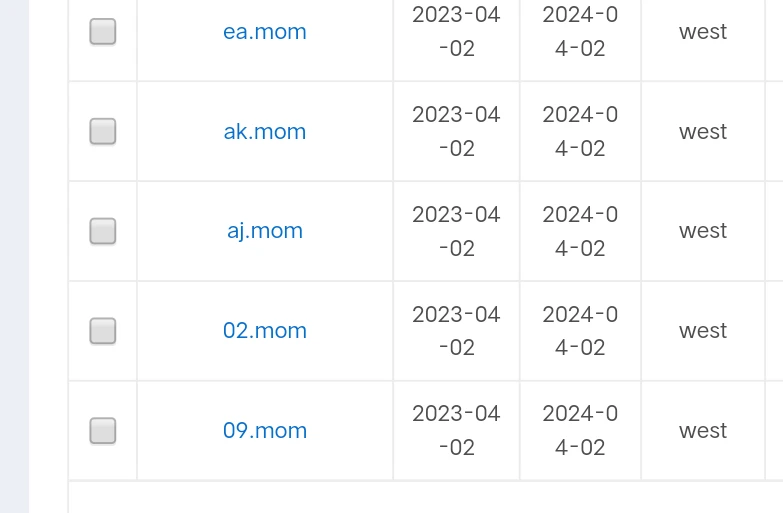Check the box beside aj.mom
Viewport: 783px width, 513px height.
(103, 231)
